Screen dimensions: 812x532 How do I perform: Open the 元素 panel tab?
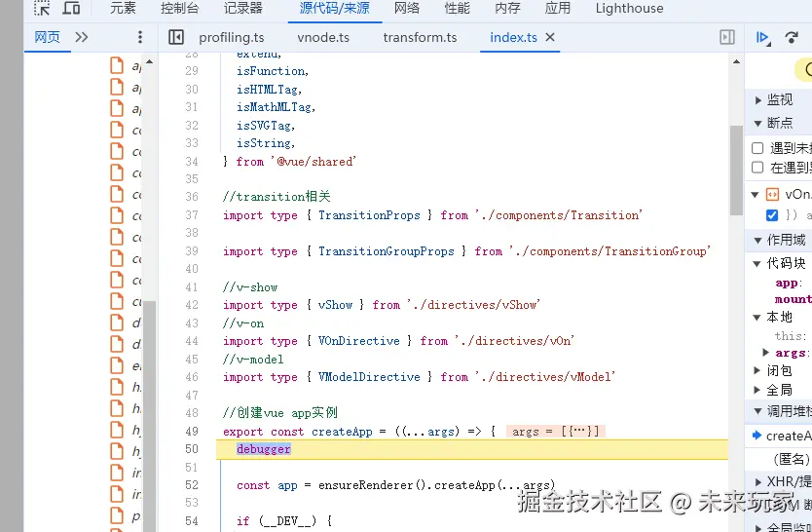[123, 8]
